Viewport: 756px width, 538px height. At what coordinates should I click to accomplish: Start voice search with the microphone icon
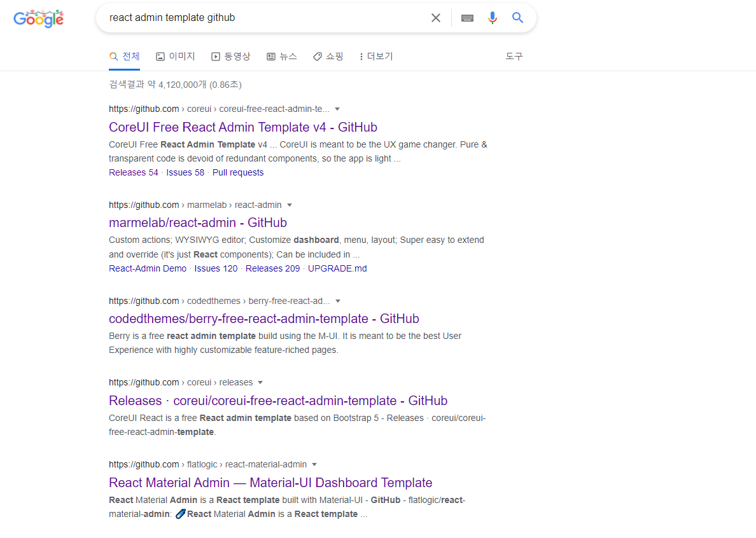pos(493,18)
